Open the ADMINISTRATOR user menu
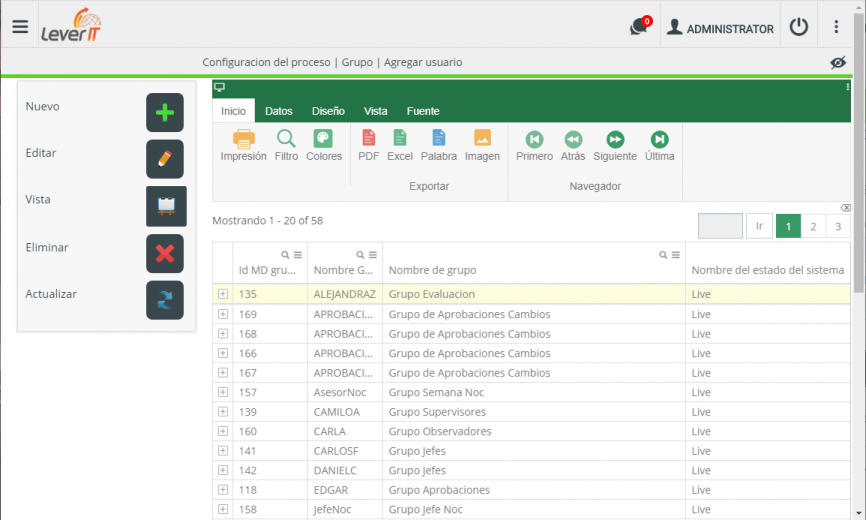Viewport: 866px width, 520px height. (x=720, y=28)
